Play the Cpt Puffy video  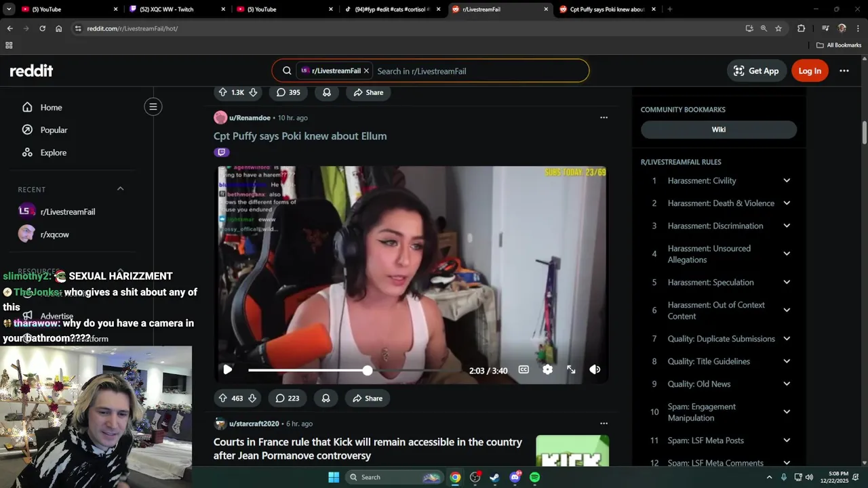coord(227,369)
